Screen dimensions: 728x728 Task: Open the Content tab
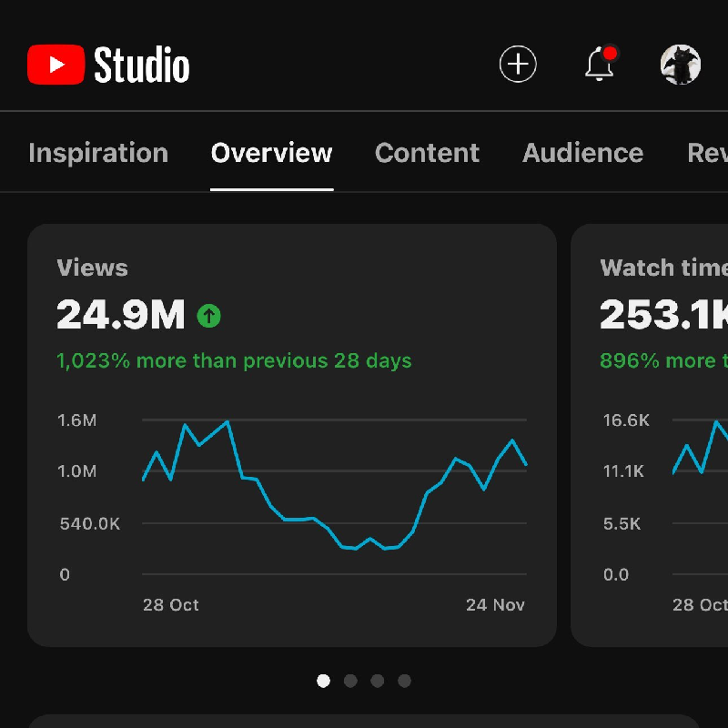[427, 153]
